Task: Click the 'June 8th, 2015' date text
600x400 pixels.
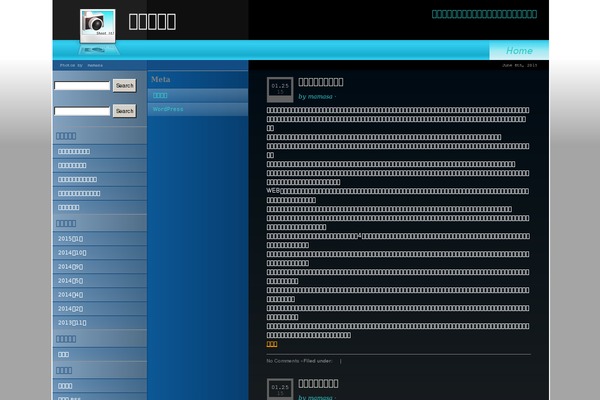Action: click(519, 65)
